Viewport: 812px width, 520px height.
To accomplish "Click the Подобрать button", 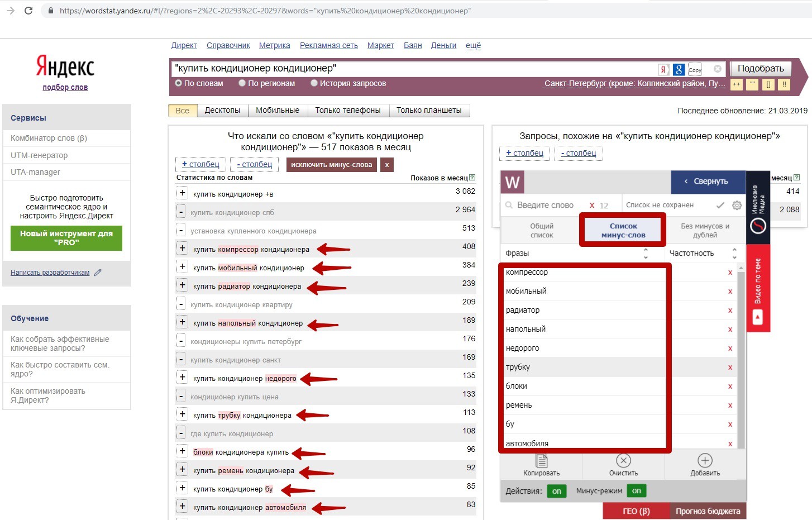I will (x=761, y=69).
